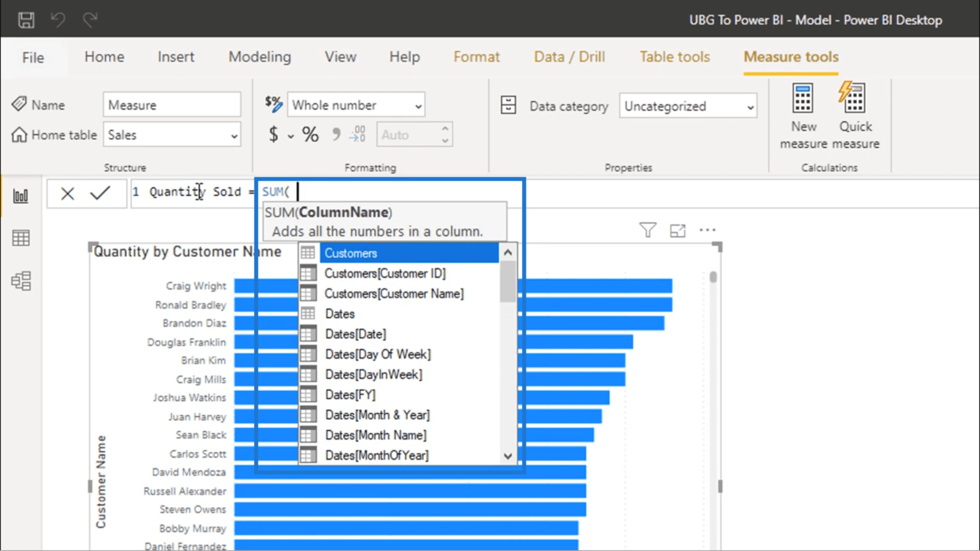980x551 pixels.
Task: Open the File menu
Action: 33,57
